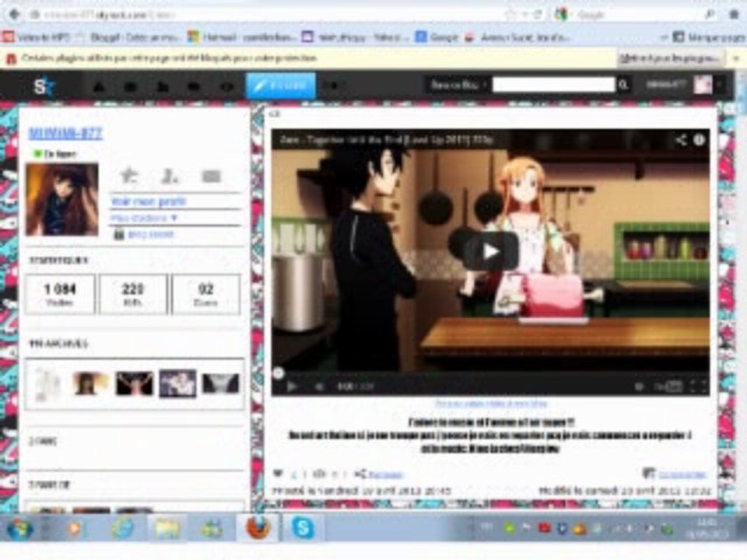Click the Skyrock logo

tap(44, 86)
